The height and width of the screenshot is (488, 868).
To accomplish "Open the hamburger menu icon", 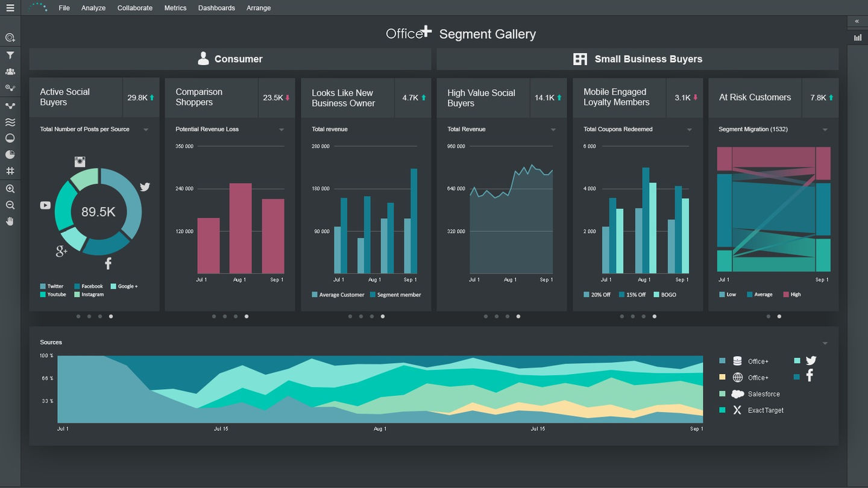I will click(x=10, y=8).
